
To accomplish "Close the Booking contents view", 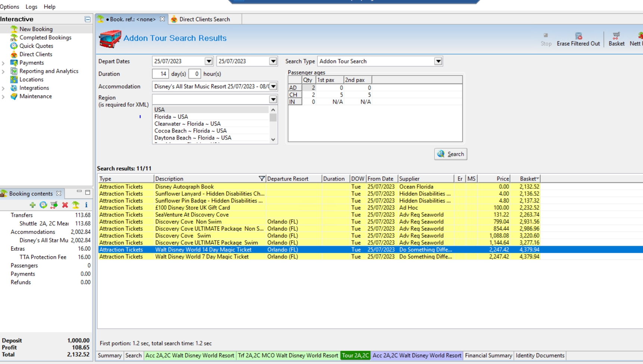I will [x=59, y=194].
